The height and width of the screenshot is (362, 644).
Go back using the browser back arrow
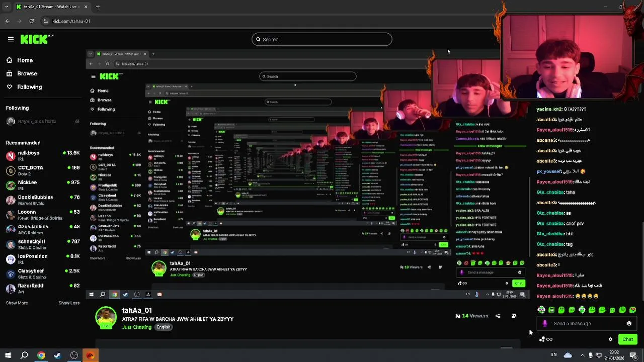click(7, 21)
